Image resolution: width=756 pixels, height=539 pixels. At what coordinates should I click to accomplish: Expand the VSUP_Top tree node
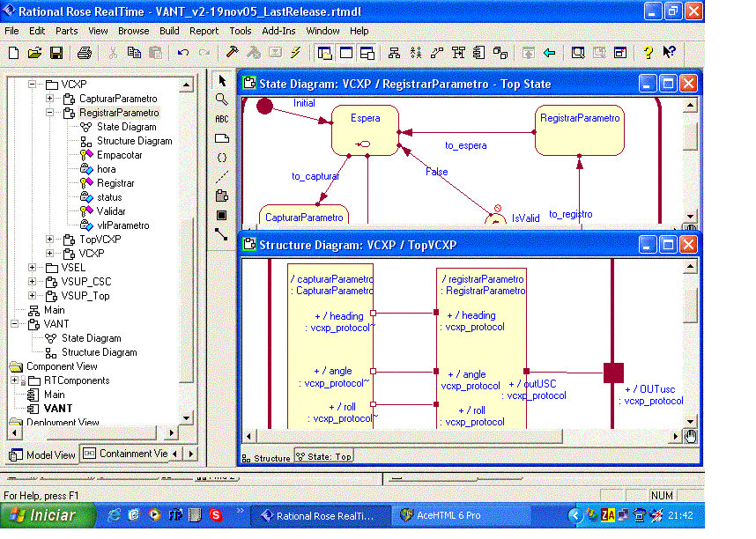pos(32,295)
